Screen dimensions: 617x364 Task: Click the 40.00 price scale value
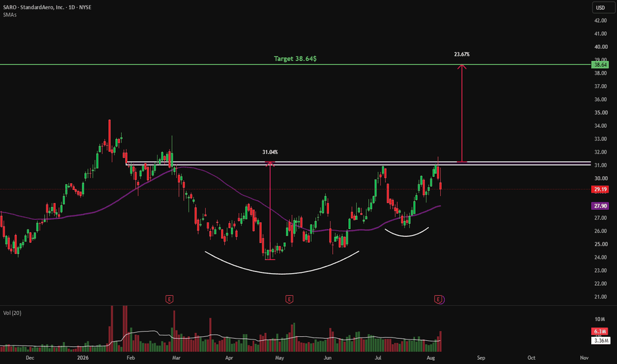pyautogui.click(x=600, y=47)
